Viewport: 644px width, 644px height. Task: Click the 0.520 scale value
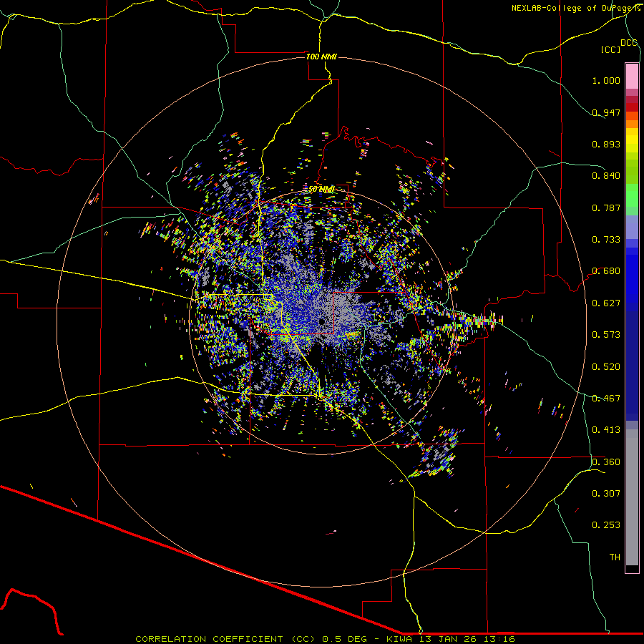coord(606,367)
